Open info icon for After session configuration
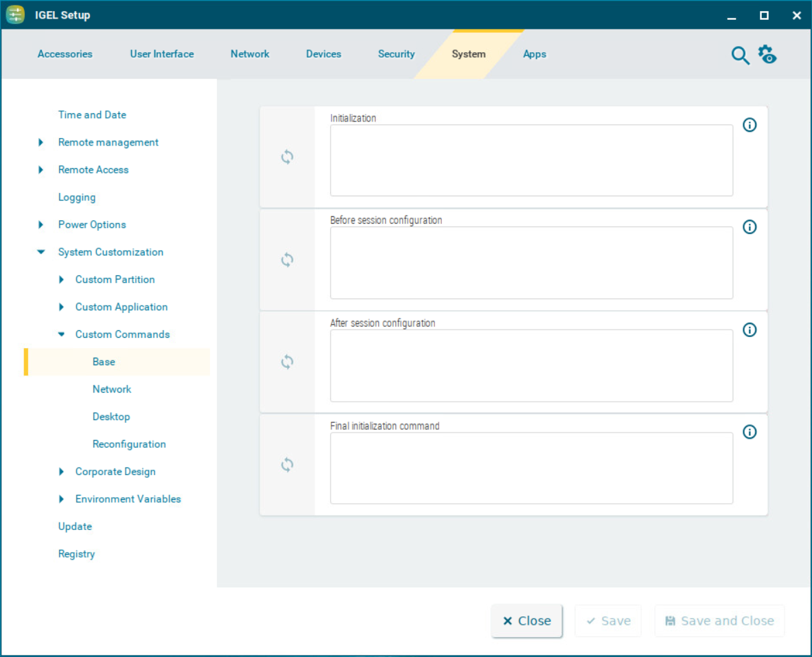812x657 pixels. 750,330
